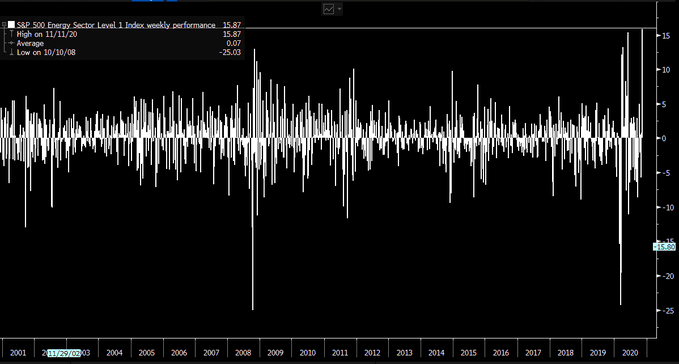Click the 15 tick label on the y-axis
Screen dimensions: 679x364
coord(666,35)
